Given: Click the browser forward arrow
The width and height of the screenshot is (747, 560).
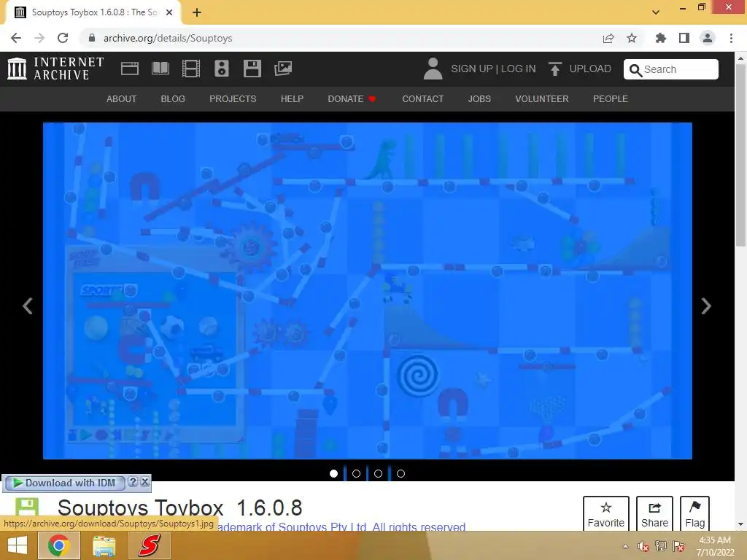Looking at the screenshot, I should tap(39, 38).
